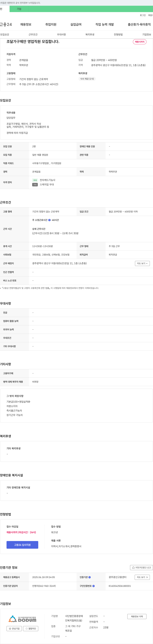Click the 고용24 site logo
Image resolution: width=153 pixels, height=644 pixels.
(6, 24)
